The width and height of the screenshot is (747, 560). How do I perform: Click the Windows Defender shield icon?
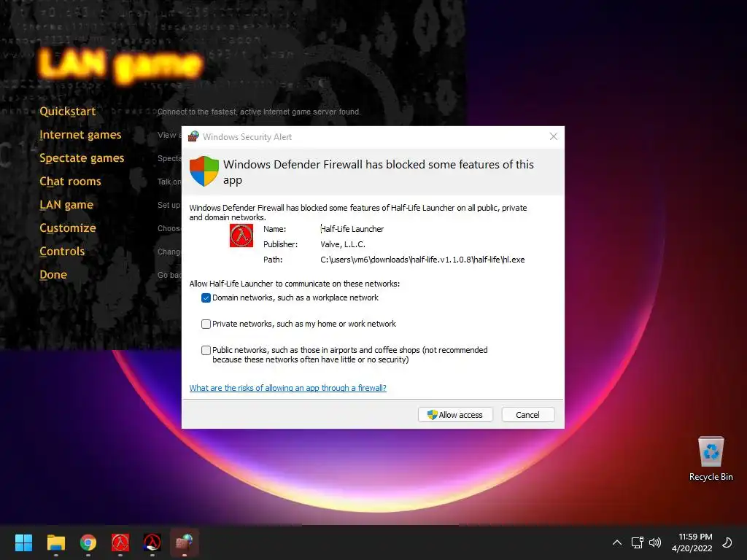click(x=204, y=171)
